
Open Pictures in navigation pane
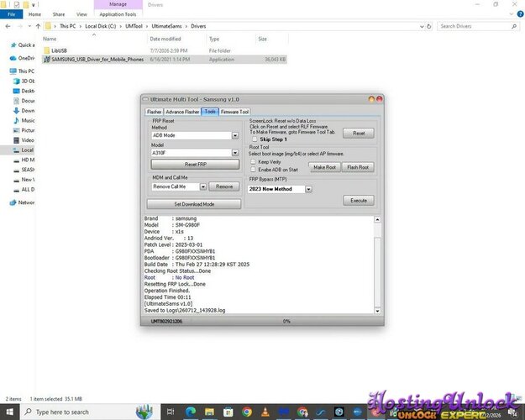coord(24,130)
